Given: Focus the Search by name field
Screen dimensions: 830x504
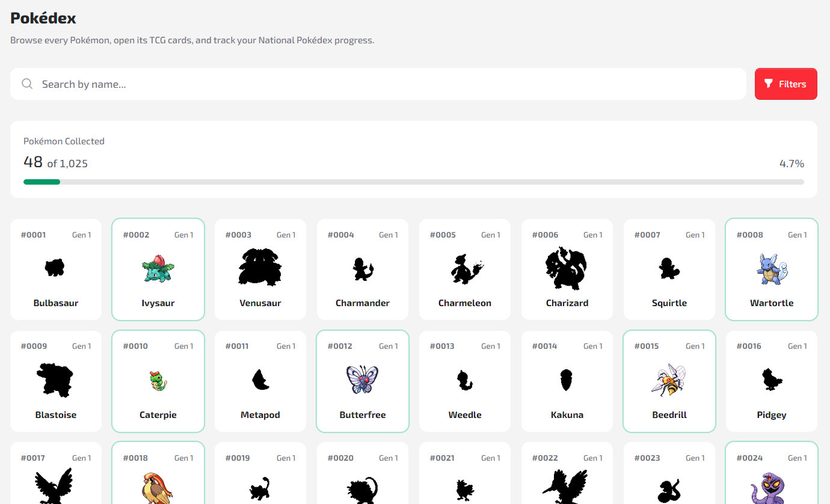Looking at the screenshot, I should point(378,84).
